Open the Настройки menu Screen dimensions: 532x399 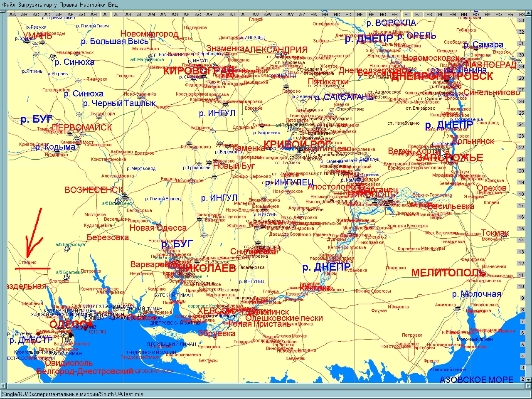[92, 5]
